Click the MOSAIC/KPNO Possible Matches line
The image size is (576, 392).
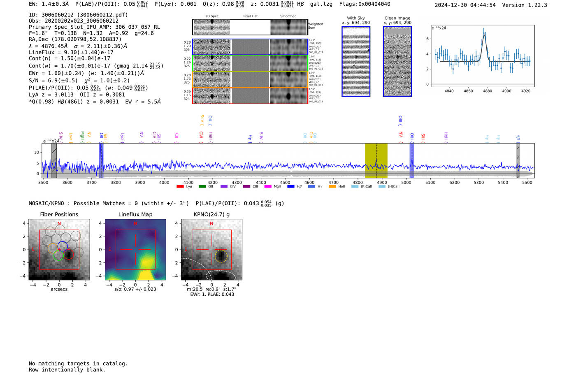click(156, 204)
